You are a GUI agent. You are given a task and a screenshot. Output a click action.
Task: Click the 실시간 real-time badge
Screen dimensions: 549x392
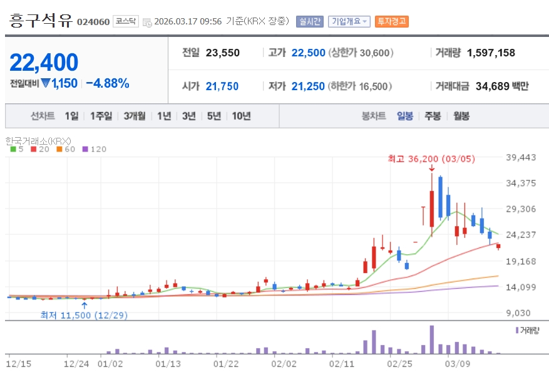[x=309, y=21]
